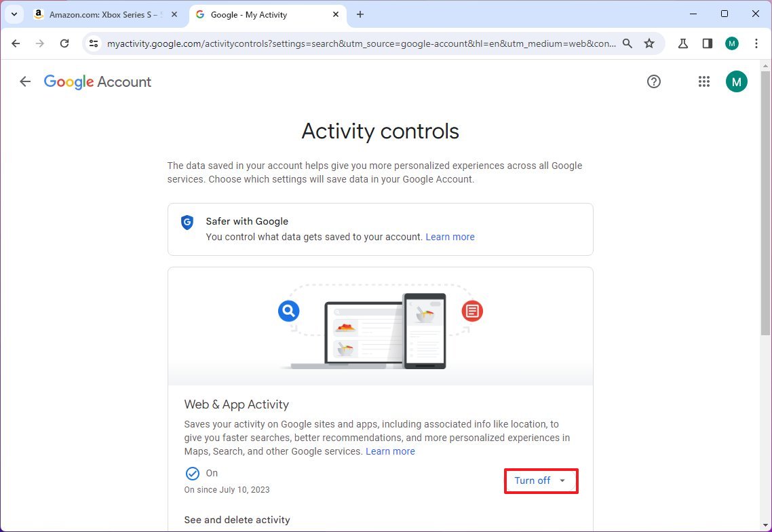Toggle the browser side panel
This screenshot has height=532, width=772.
point(708,43)
